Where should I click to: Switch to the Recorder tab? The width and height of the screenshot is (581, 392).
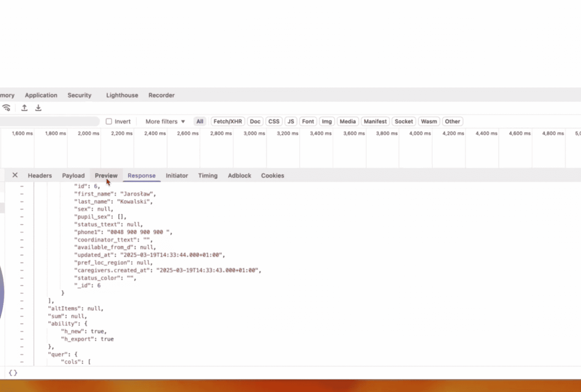pyautogui.click(x=161, y=95)
